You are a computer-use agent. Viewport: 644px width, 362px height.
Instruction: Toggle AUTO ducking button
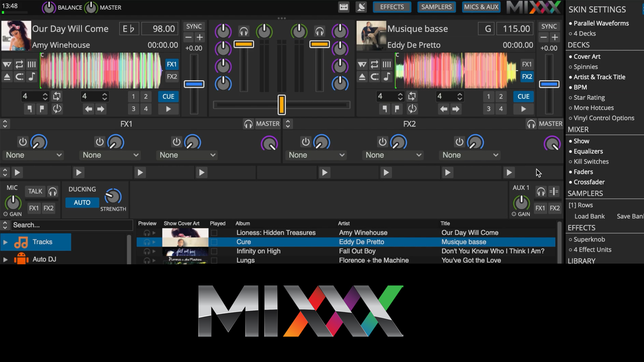tap(82, 203)
